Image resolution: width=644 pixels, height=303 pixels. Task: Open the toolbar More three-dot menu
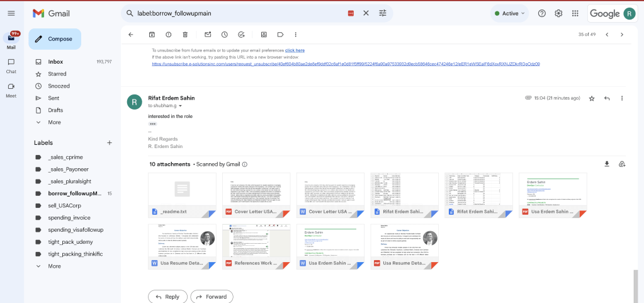(295, 35)
